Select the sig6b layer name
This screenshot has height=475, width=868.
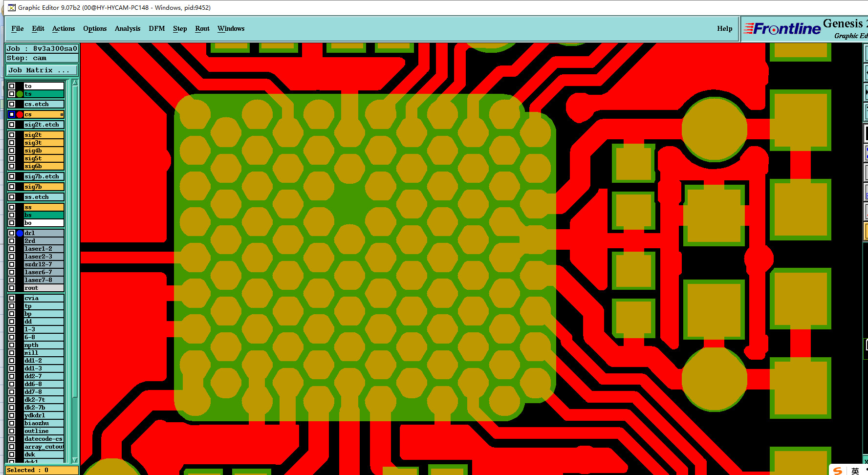44,166
